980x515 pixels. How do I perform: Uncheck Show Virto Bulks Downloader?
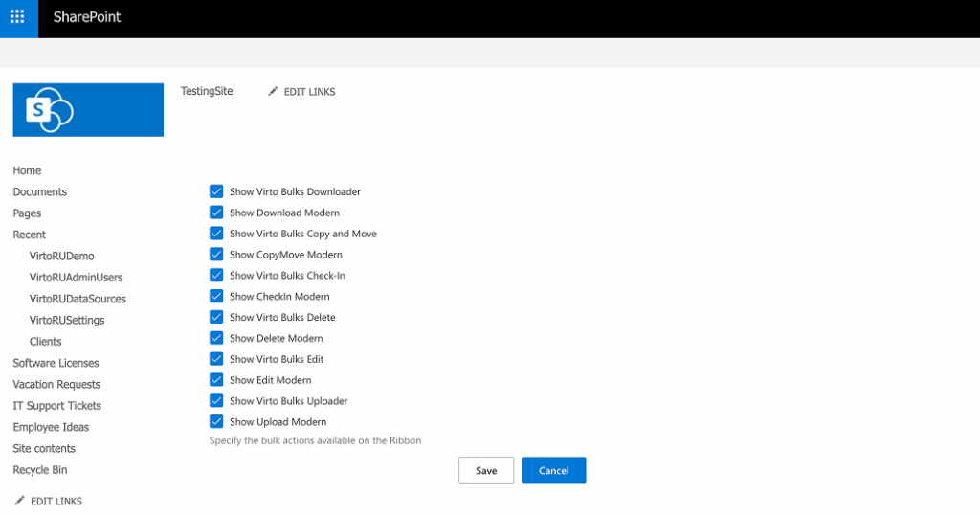216,191
